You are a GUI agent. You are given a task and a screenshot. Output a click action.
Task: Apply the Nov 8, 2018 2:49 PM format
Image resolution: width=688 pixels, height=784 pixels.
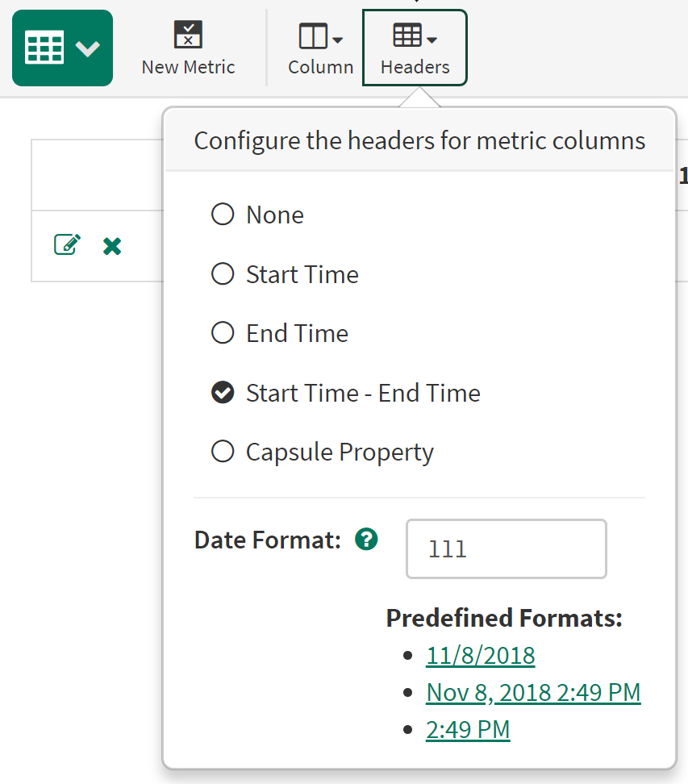coord(533,692)
